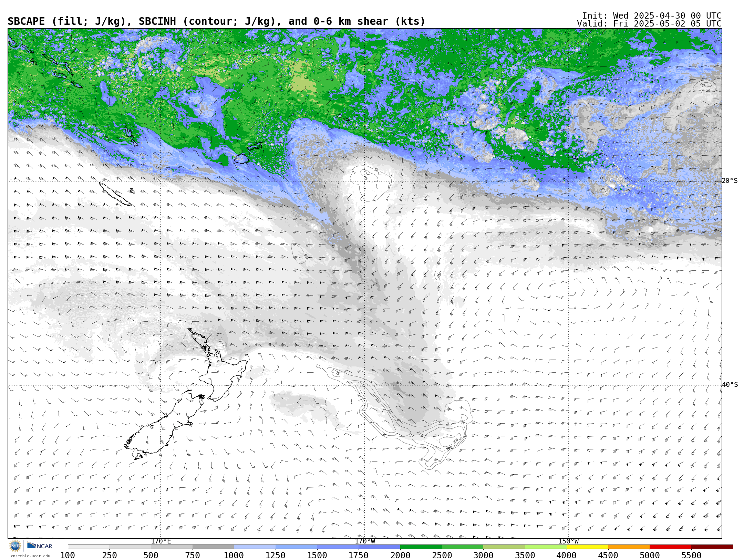
Task: Click the colorbar tick label '2000'
Action: (x=400, y=556)
